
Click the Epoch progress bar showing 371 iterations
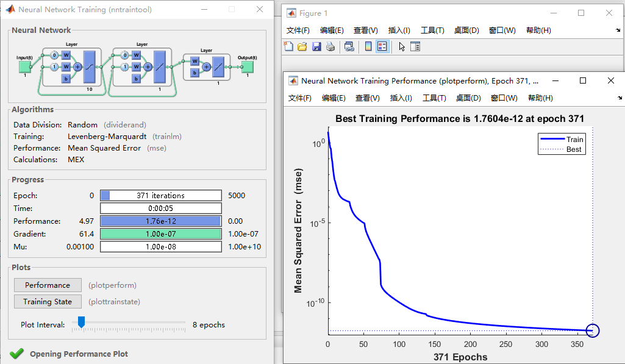tap(161, 195)
